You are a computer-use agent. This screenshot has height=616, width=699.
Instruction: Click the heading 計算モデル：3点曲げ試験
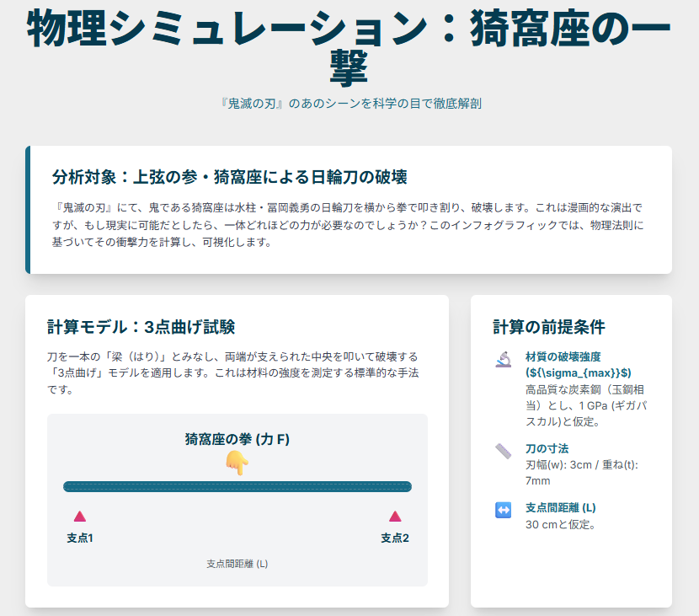[141, 327]
